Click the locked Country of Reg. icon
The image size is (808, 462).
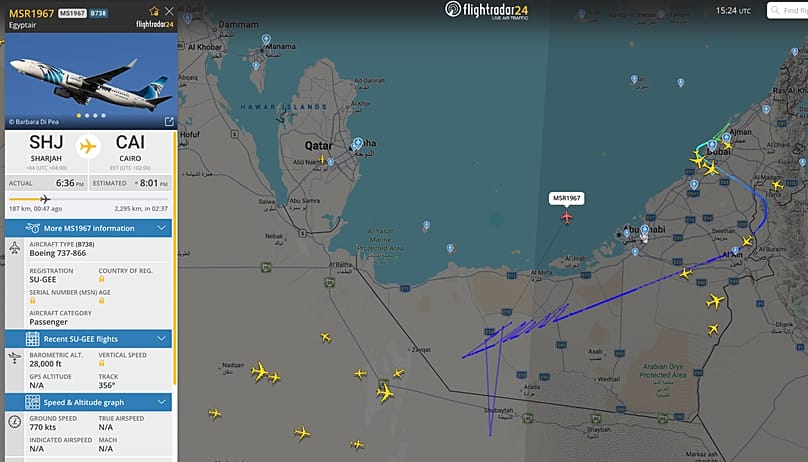(102, 279)
